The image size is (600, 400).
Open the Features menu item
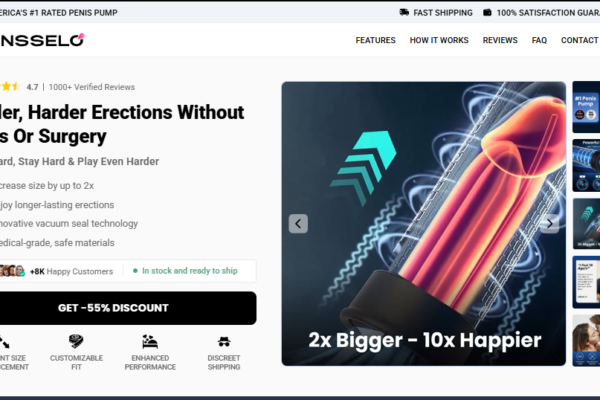375,40
